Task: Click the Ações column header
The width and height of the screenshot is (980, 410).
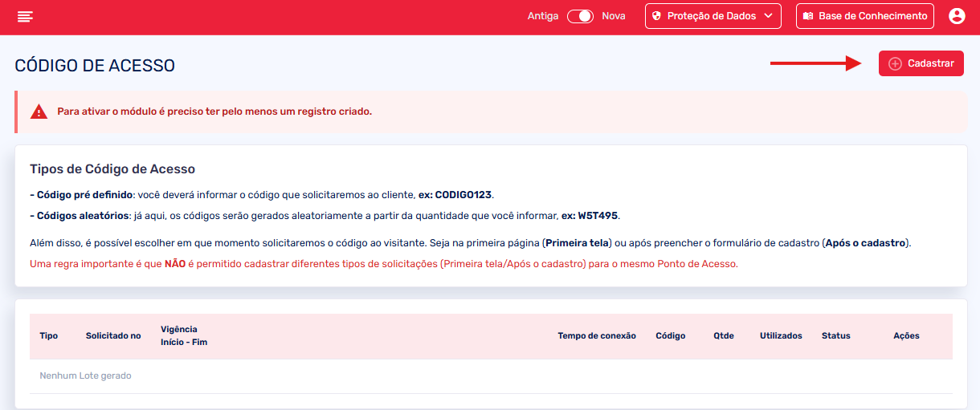Action: click(x=906, y=335)
